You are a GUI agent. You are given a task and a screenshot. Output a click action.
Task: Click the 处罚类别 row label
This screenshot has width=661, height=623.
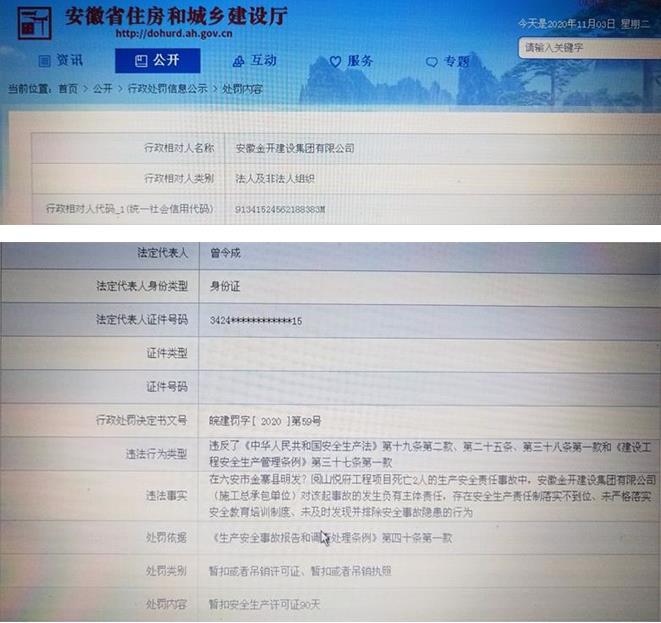pos(167,571)
